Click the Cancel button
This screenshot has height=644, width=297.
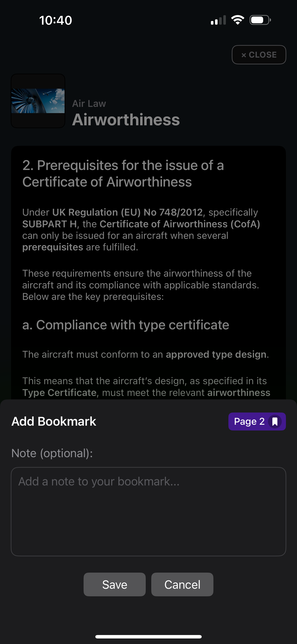click(x=182, y=585)
